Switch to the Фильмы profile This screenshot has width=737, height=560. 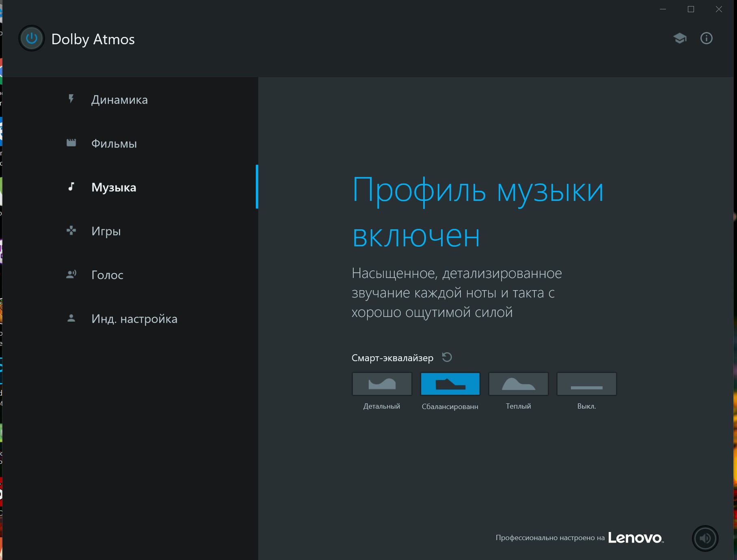pos(114,144)
